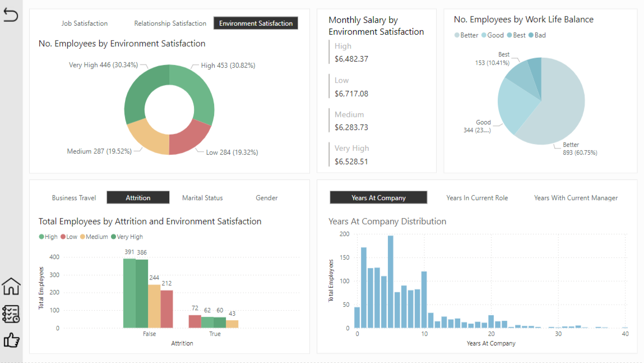Switch chart to Marital Status
Viewport: 644px width, 363px height.
[202, 198]
